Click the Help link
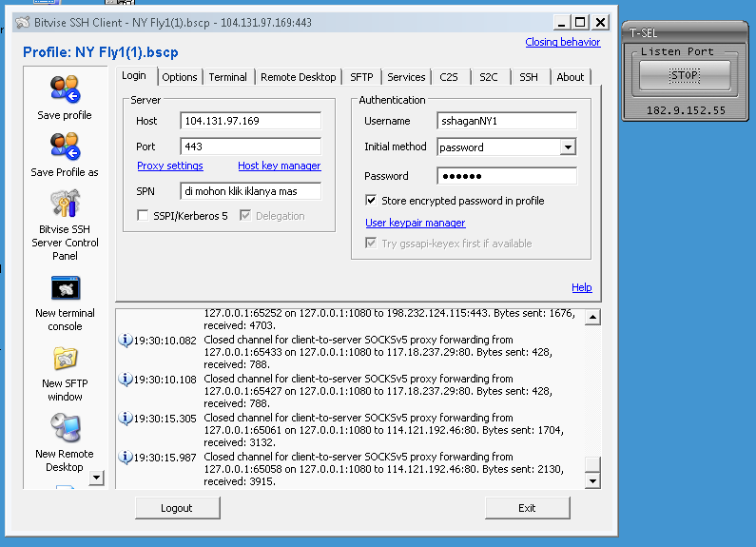This screenshot has width=756, height=547. (581, 287)
